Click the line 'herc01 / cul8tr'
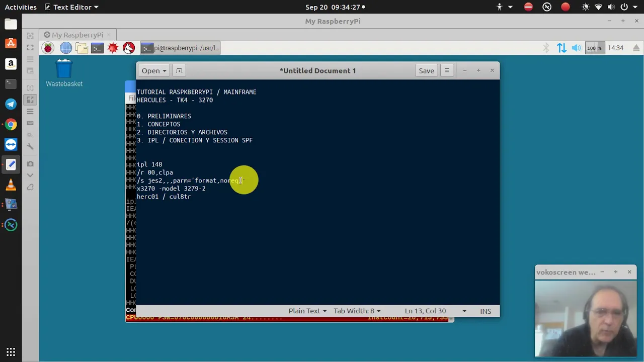This screenshot has height=362, width=644. (164, 197)
